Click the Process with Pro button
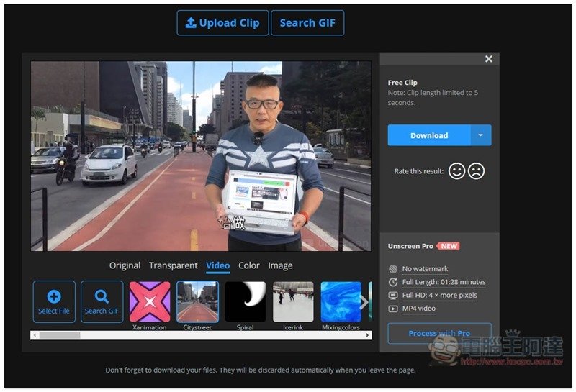 pyautogui.click(x=439, y=333)
